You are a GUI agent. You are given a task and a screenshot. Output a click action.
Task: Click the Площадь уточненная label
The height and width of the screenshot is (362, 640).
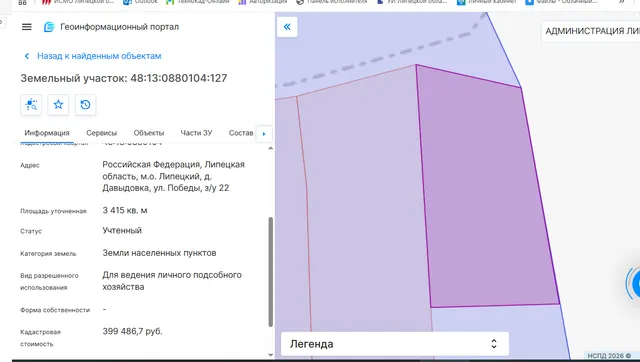(53, 211)
